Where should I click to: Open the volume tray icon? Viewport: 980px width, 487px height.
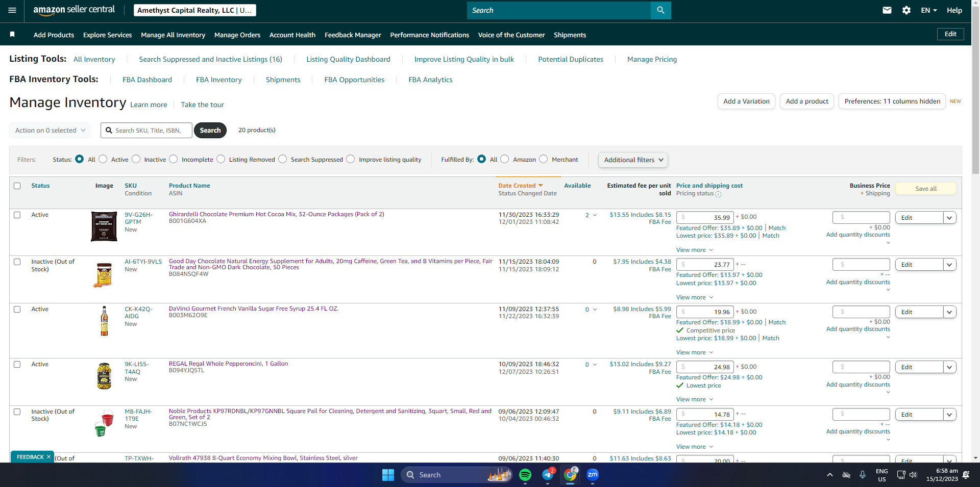(913, 475)
